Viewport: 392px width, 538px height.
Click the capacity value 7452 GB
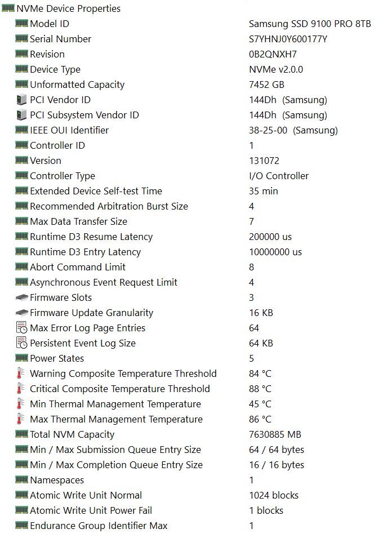(x=267, y=85)
